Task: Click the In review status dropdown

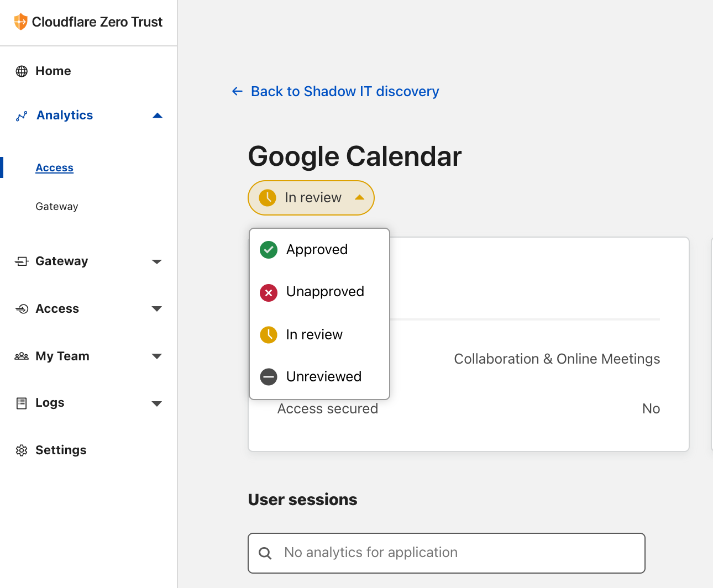Action: coord(311,197)
